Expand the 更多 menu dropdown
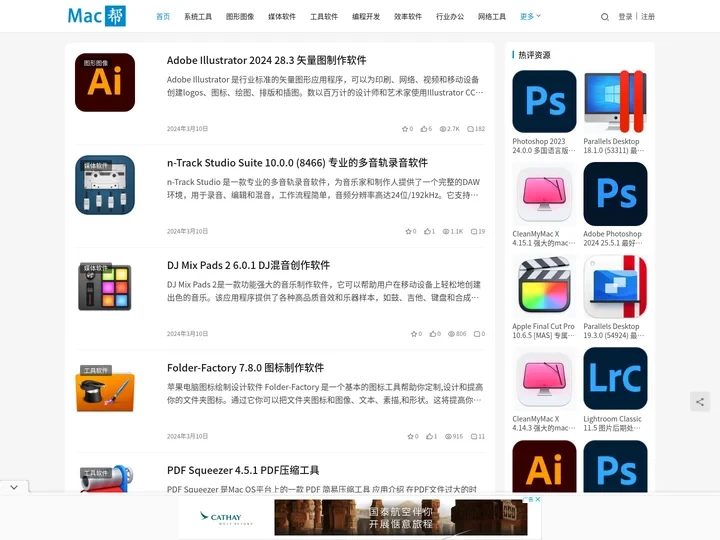 click(x=530, y=17)
